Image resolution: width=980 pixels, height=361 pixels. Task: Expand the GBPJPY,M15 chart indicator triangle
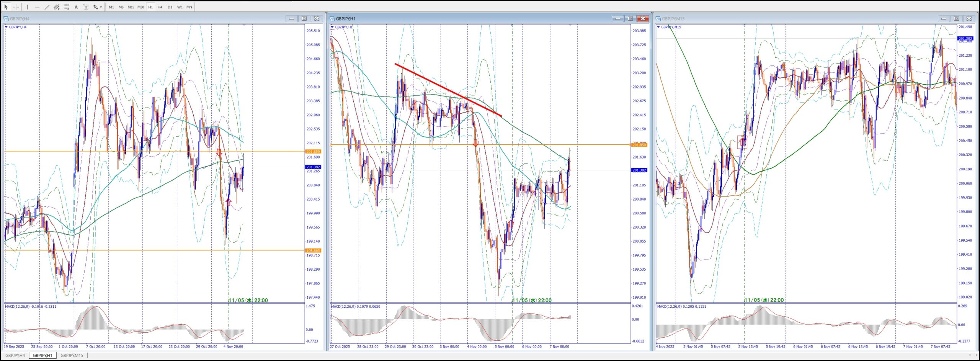tap(658, 27)
